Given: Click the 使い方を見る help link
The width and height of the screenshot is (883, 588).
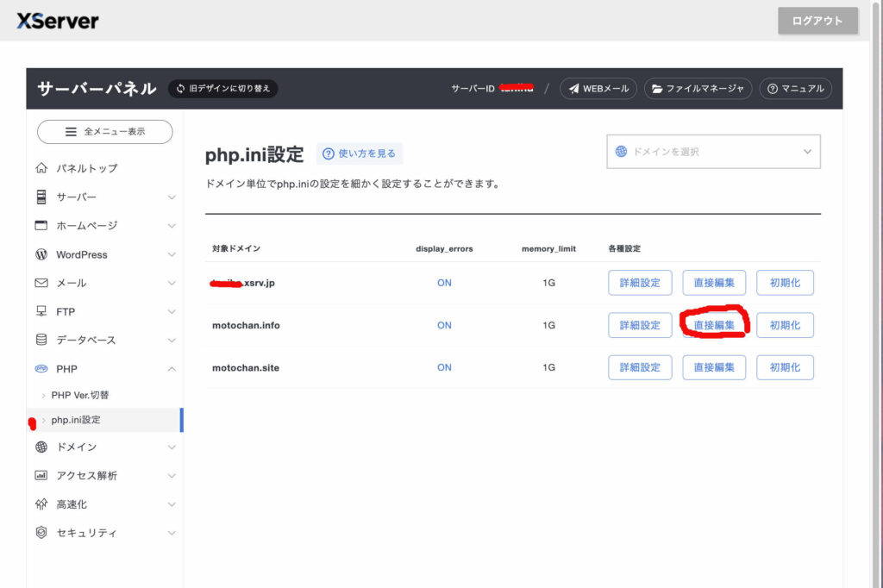Looking at the screenshot, I should coord(360,153).
